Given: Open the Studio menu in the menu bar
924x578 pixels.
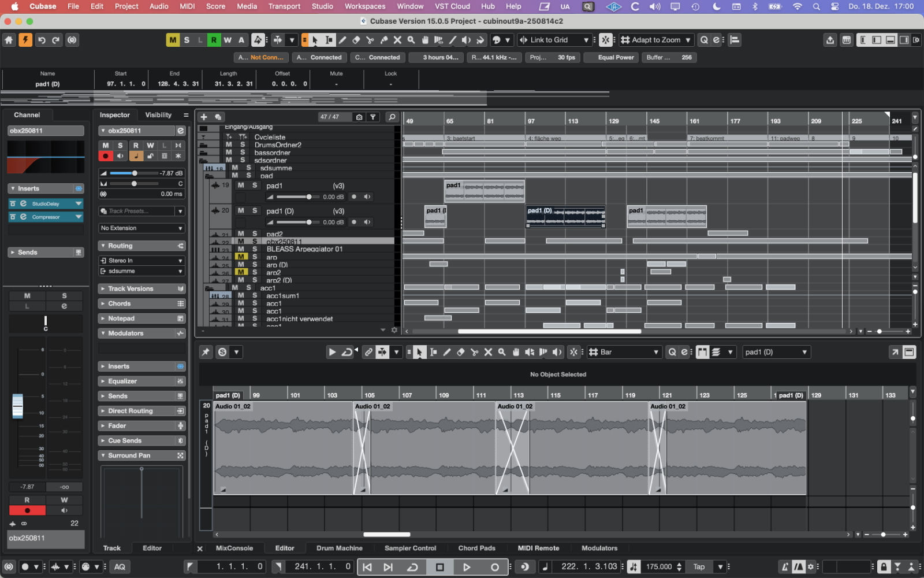Looking at the screenshot, I should (322, 6).
